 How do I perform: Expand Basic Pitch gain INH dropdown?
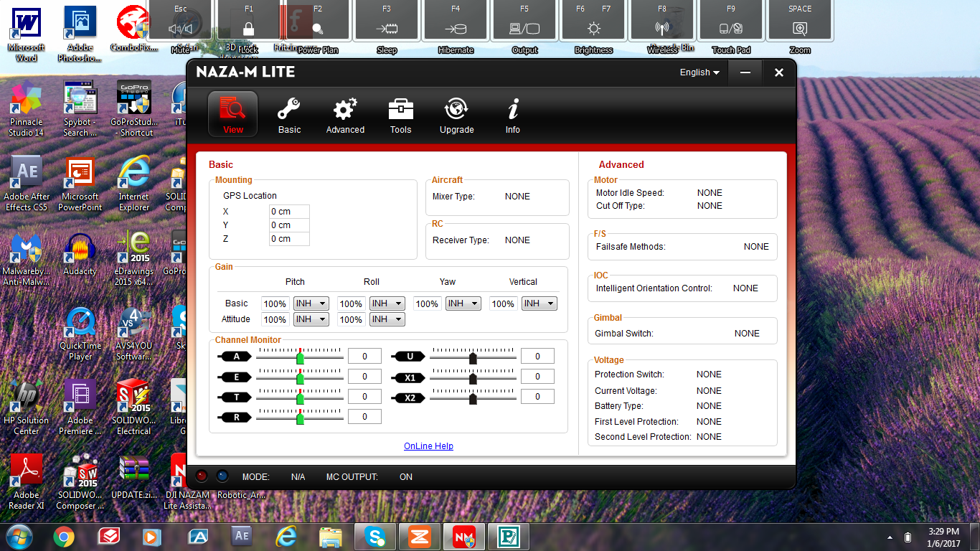coord(311,303)
